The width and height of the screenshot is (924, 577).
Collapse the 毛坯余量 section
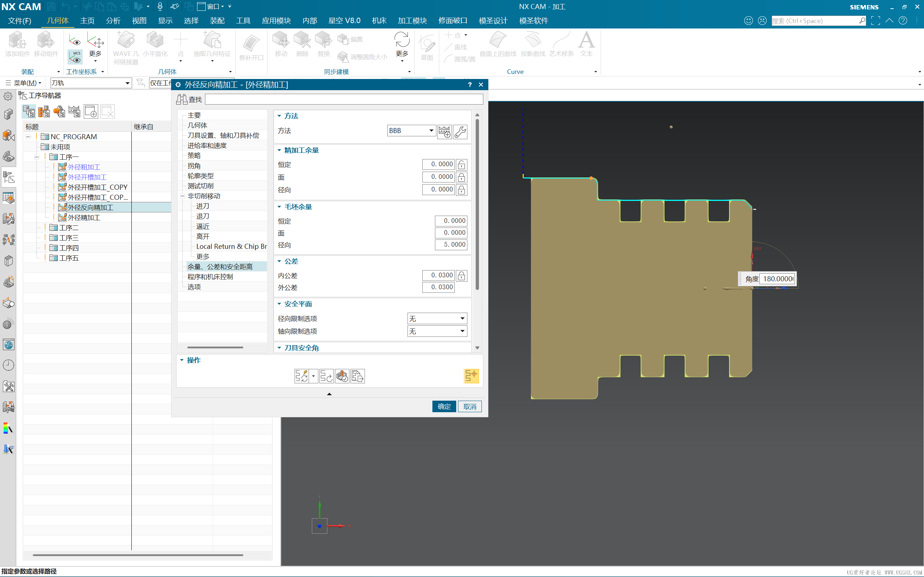pos(279,207)
